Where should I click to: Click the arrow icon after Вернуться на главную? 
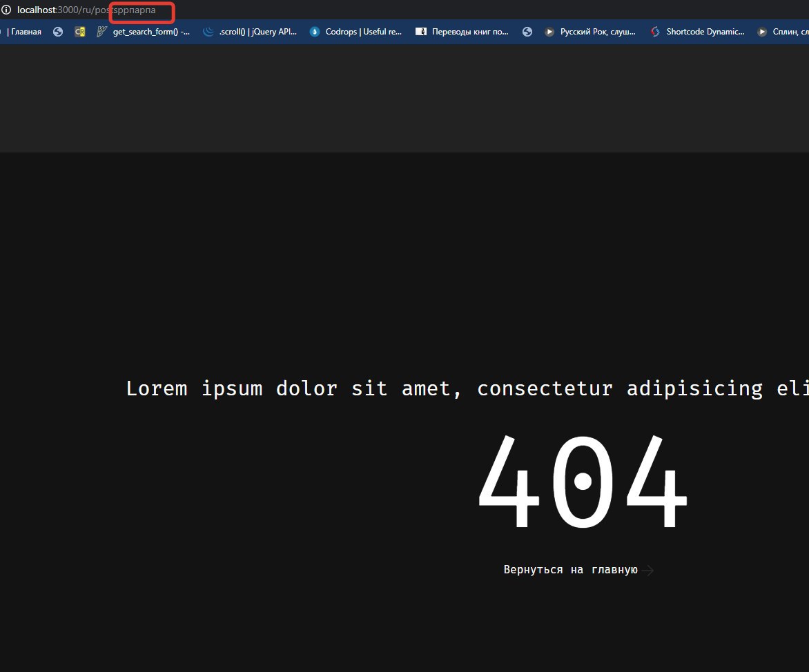point(647,570)
